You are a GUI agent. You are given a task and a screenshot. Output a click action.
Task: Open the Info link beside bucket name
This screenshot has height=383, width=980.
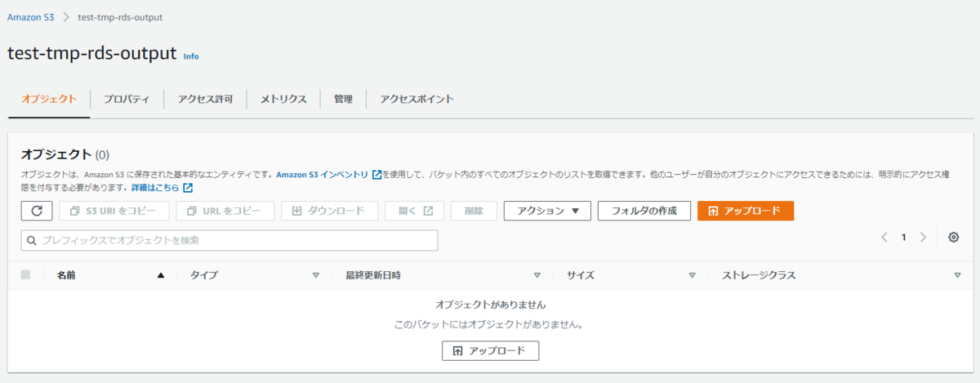click(191, 56)
